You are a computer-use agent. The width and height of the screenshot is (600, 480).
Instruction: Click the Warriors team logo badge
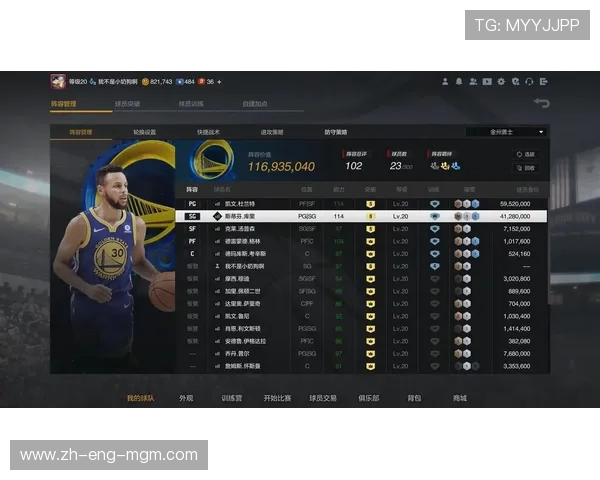(213, 160)
